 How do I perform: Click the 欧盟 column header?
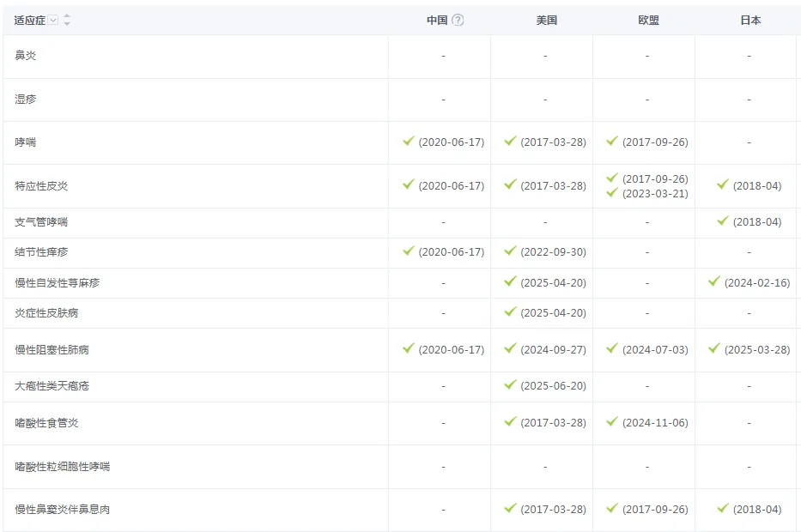click(648, 21)
